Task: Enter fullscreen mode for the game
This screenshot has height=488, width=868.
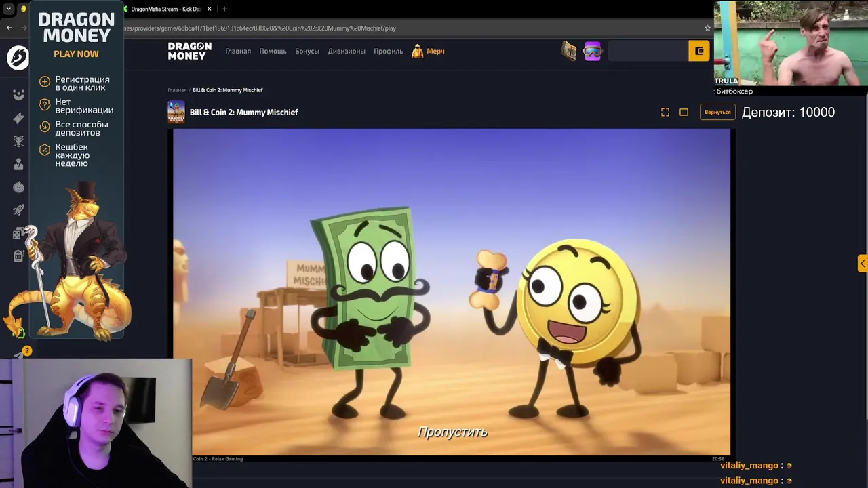Action: pyautogui.click(x=665, y=112)
